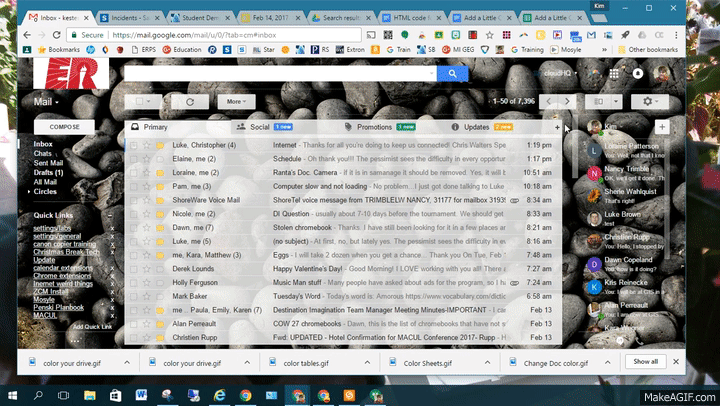Click the plus icon to add inbox tab
This screenshot has height=406, width=720.
tap(557, 127)
